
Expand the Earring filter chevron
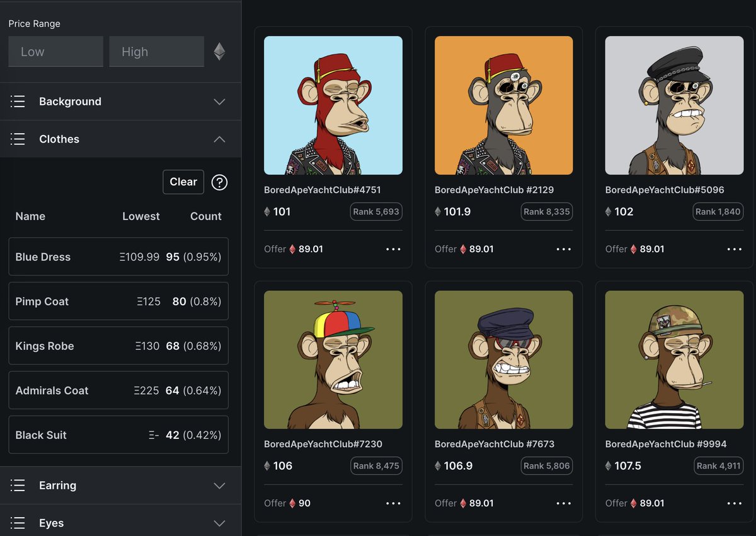(x=219, y=486)
